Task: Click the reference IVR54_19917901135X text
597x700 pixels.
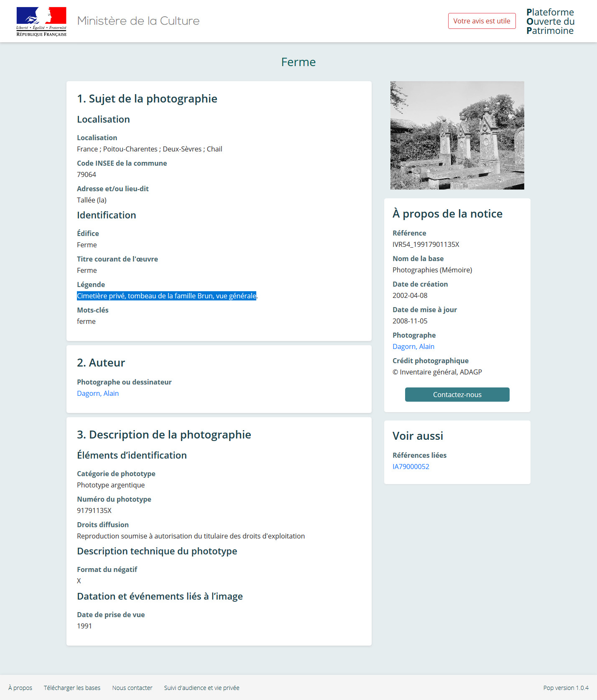Action: (x=426, y=244)
